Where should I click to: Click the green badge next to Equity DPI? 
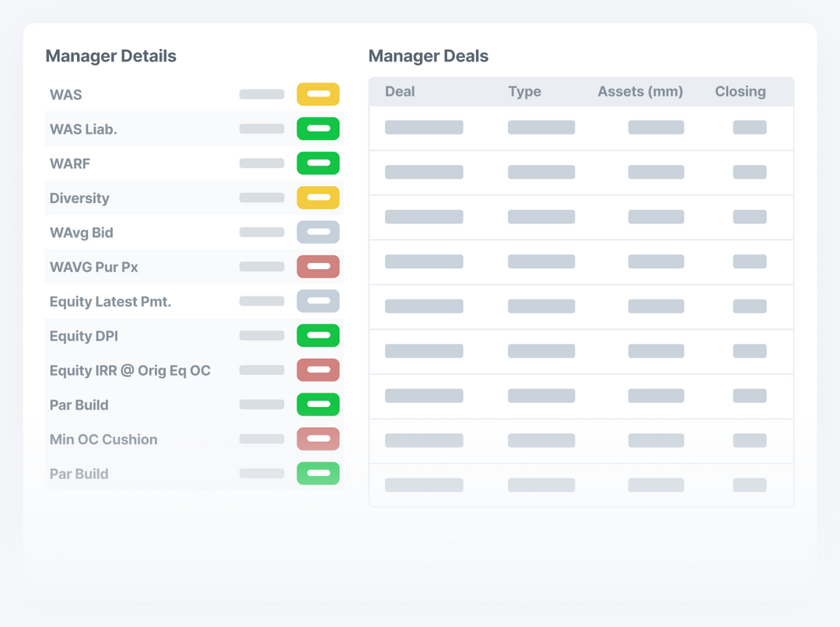click(318, 335)
